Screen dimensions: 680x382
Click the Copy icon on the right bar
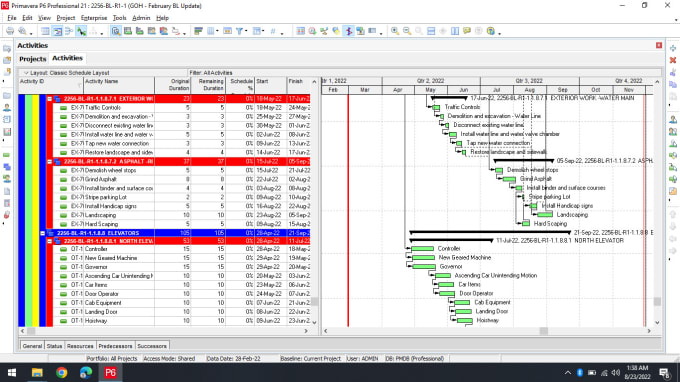coord(673,85)
